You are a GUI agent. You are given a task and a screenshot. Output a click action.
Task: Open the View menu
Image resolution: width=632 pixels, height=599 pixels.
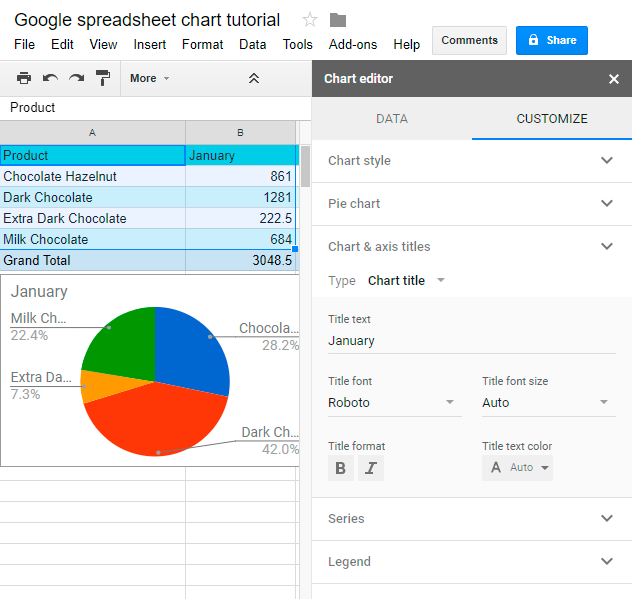pyautogui.click(x=103, y=44)
